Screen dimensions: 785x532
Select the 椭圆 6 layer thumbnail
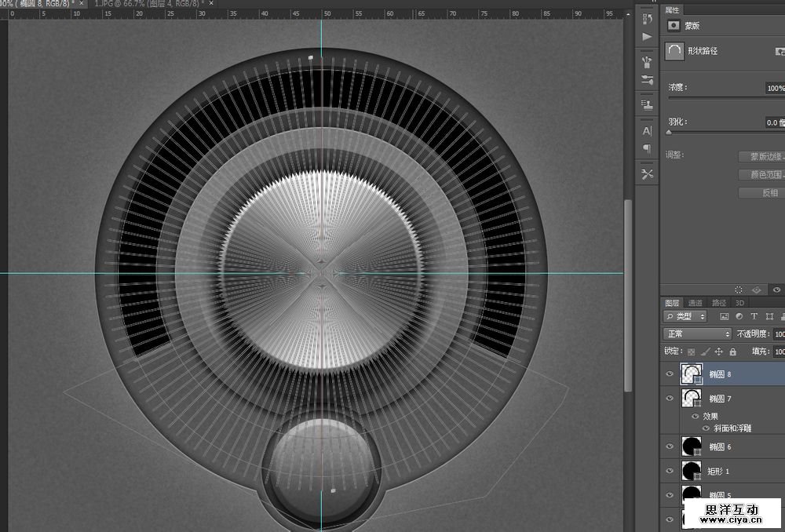pyautogui.click(x=692, y=447)
